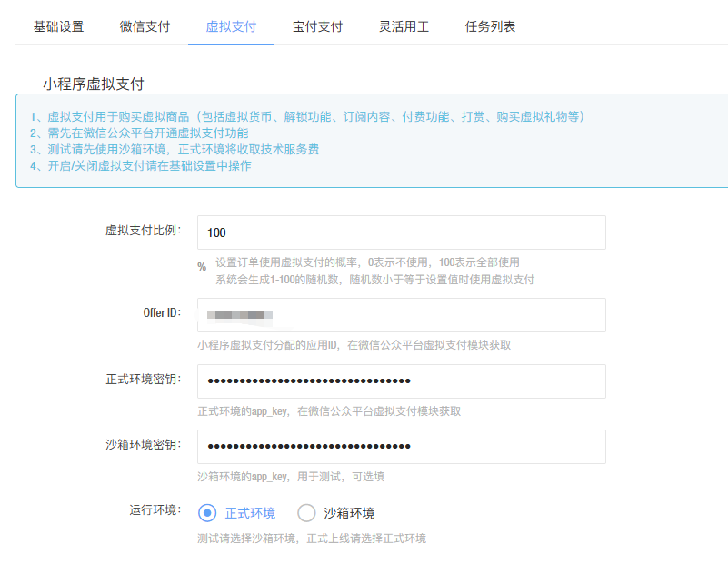Click the 运行环境 label
Screen dimensions: 728x573
pos(155,510)
